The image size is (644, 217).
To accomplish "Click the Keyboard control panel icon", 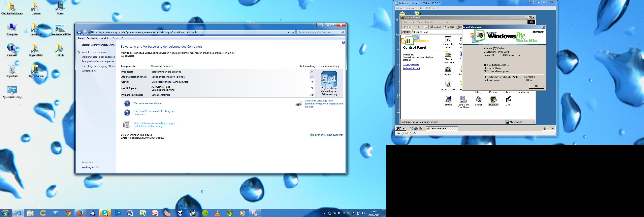I will 448,70.
